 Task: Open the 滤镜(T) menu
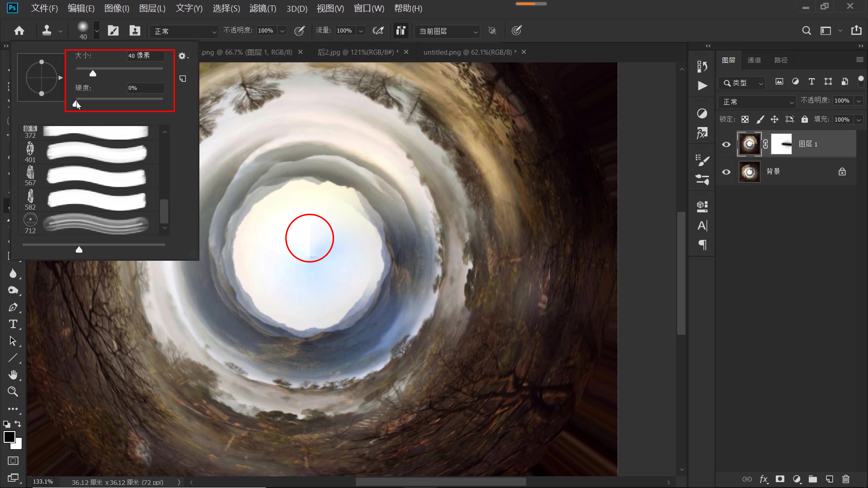pyautogui.click(x=263, y=9)
